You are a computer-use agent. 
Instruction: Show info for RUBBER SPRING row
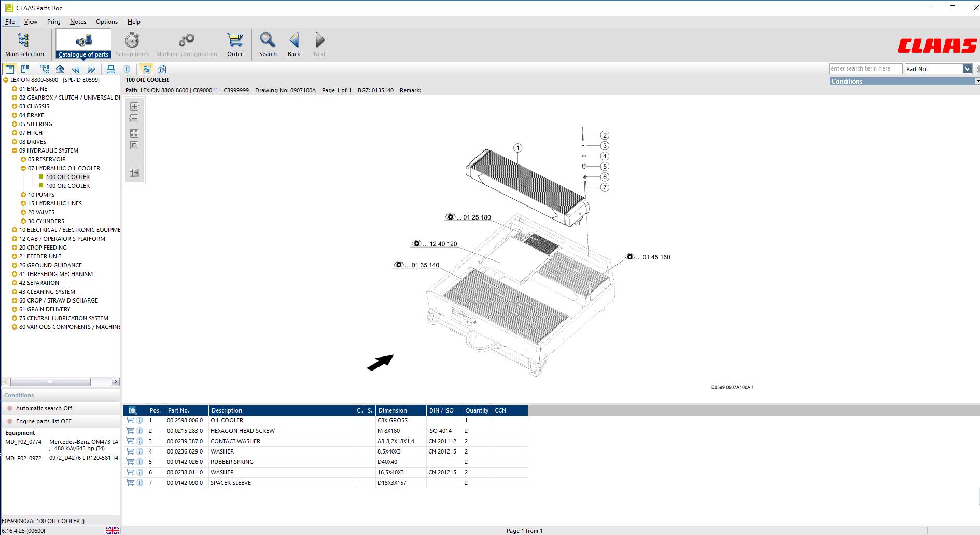139,462
